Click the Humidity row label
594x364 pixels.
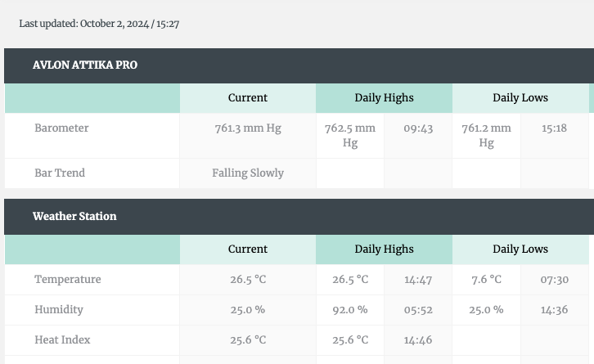pyautogui.click(x=59, y=310)
